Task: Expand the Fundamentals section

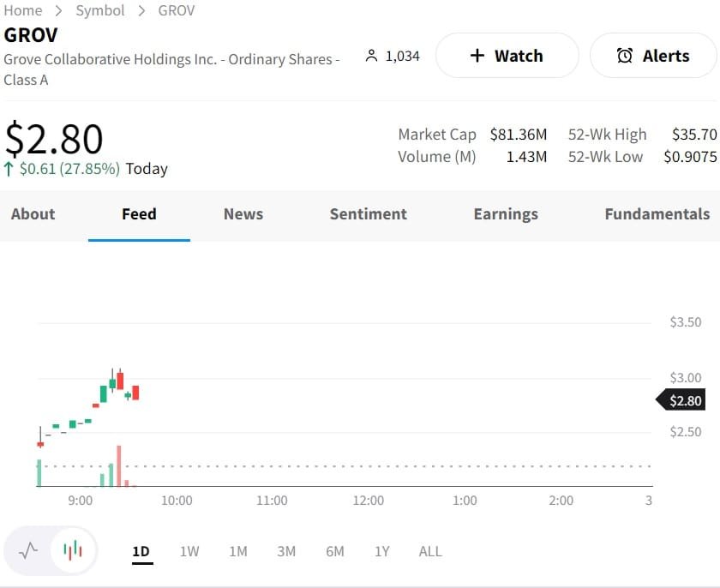Action: tap(657, 214)
